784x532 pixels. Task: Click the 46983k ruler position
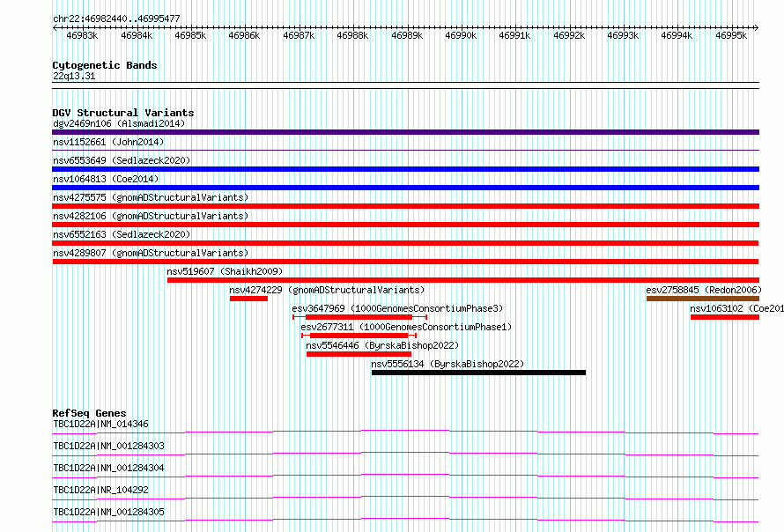coord(82,35)
